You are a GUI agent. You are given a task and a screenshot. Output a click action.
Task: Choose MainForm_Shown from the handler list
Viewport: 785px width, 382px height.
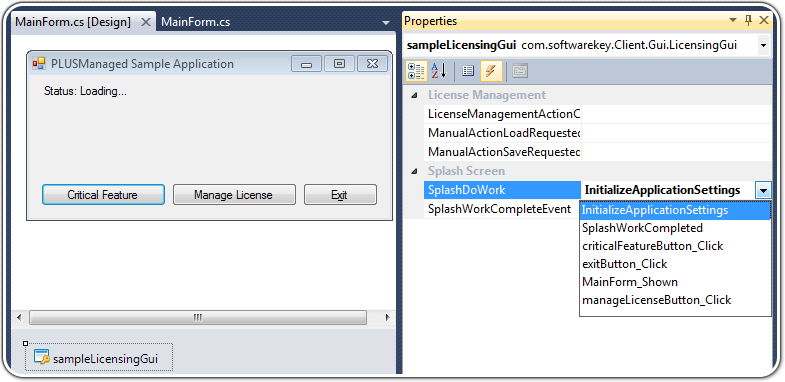click(x=675, y=282)
